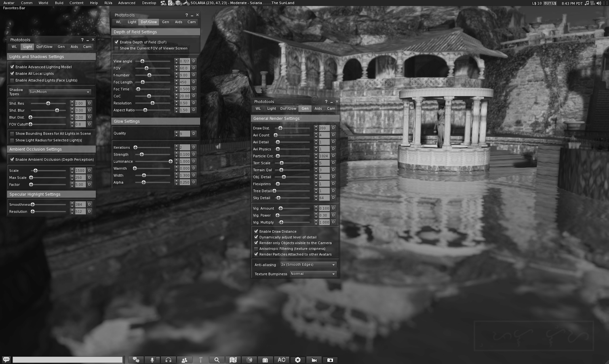Click the build-objects parcel icon before SOLARIA
This screenshot has width=609, height=364.
[179, 3]
